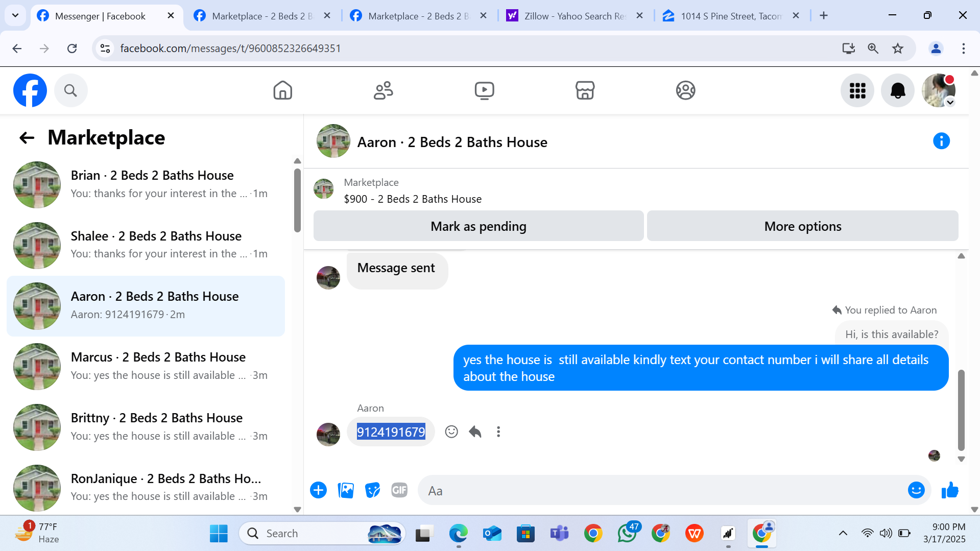
Task: Expand the tab search dropdown
Action: [15, 16]
